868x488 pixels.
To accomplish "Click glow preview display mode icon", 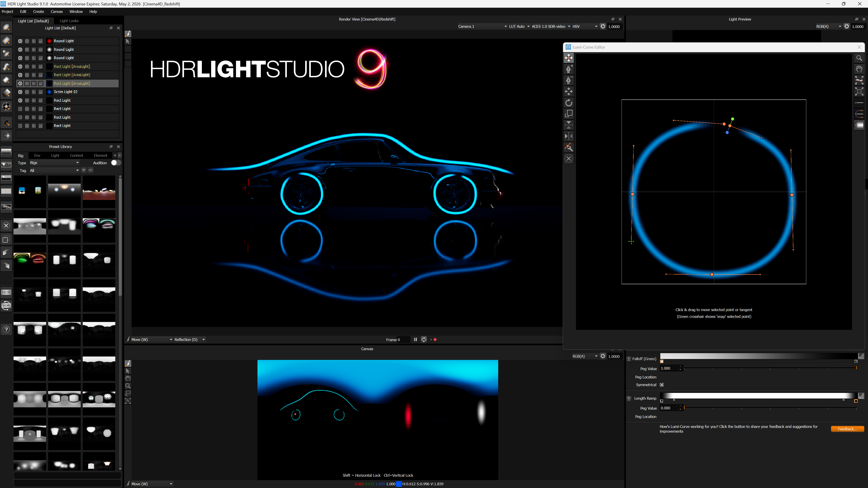I will click(x=859, y=125).
